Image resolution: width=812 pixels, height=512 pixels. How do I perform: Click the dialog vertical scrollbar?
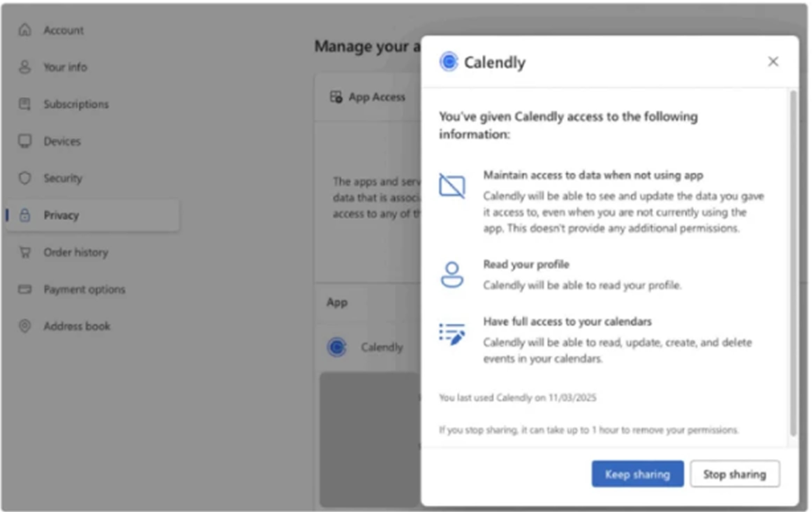[x=793, y=262]
